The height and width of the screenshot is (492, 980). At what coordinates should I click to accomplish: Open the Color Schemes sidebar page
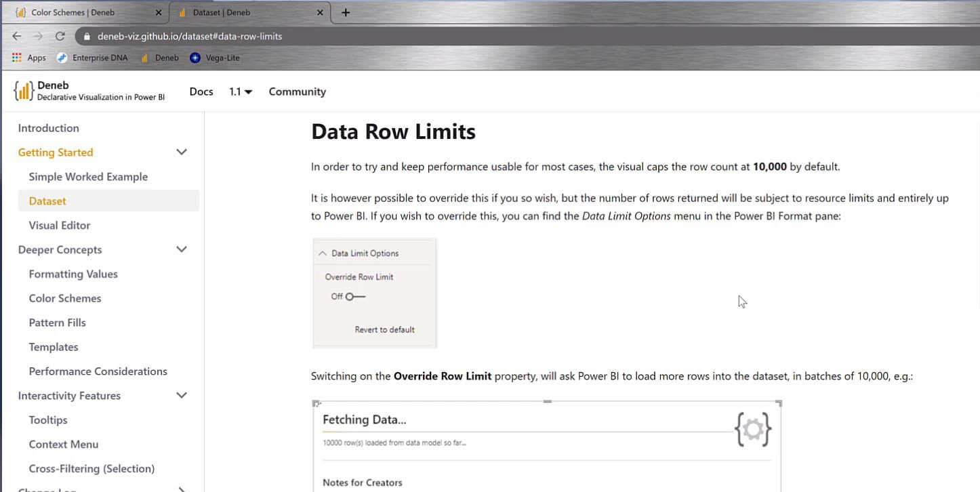click(x=65, y=298)
